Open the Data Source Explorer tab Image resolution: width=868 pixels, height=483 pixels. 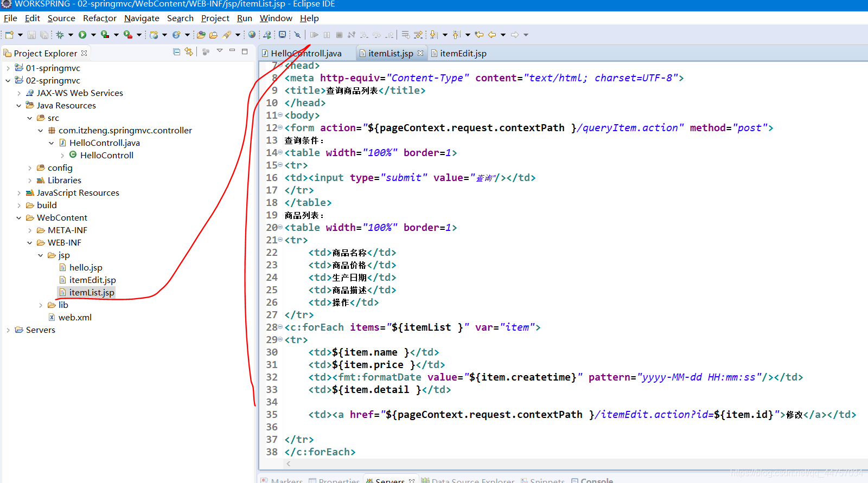468,480
